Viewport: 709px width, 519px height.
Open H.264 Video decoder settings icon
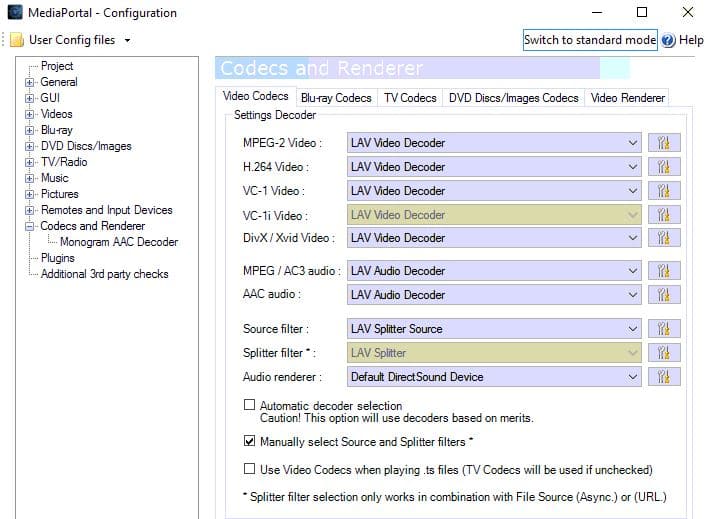663,167
